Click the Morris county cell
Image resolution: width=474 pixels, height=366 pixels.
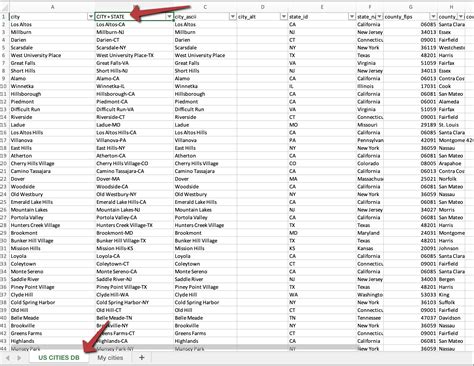tap(451, 210)
